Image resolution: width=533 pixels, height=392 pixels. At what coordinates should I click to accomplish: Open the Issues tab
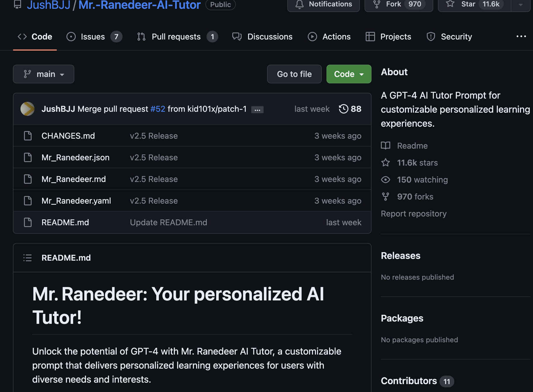pyautogui.click(x=94, y=37)
